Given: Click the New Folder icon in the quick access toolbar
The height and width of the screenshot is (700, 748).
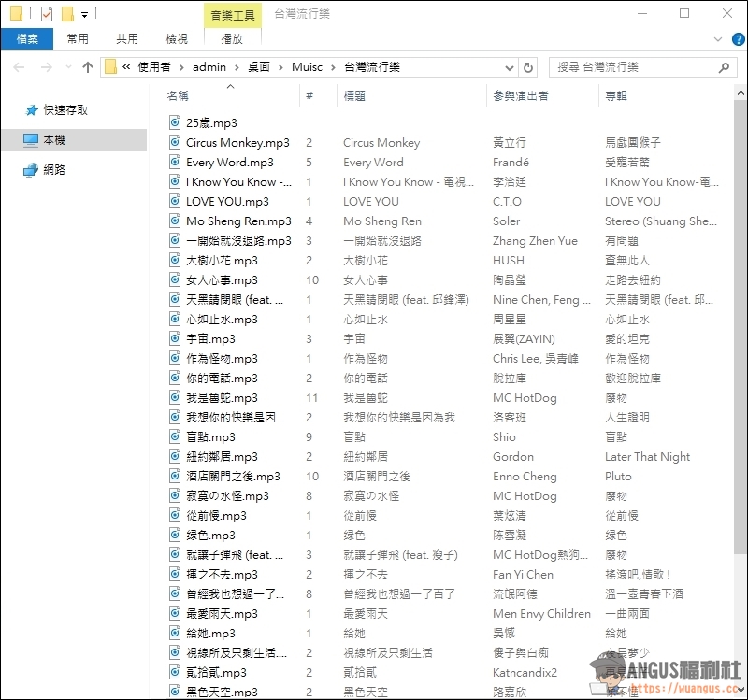Looking at the screenshot, I should click(x=66, y=14).
